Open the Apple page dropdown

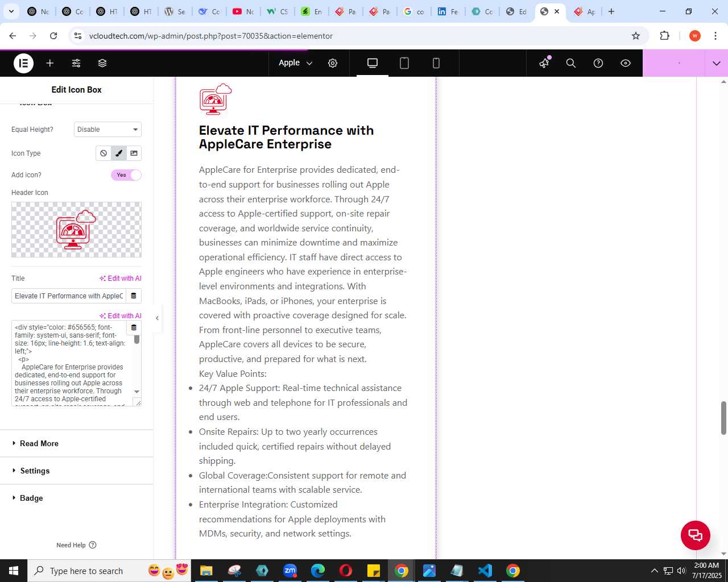click(x=296, y=63)
